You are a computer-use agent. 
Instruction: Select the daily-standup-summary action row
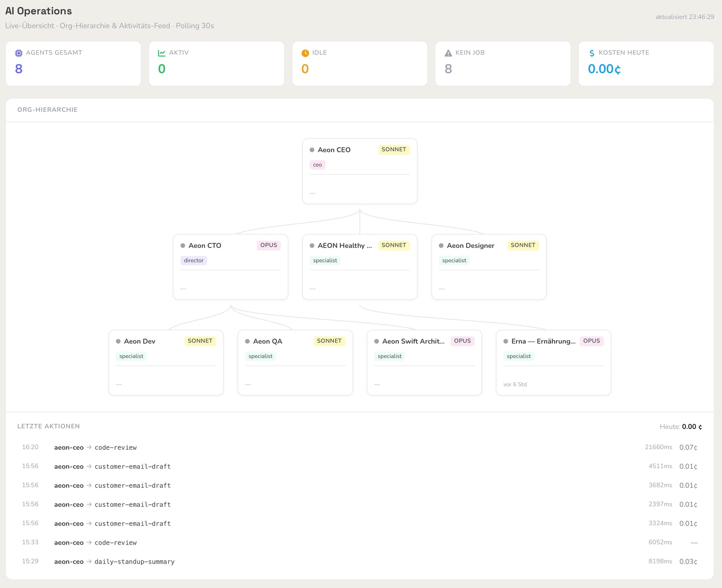(360, 561)
